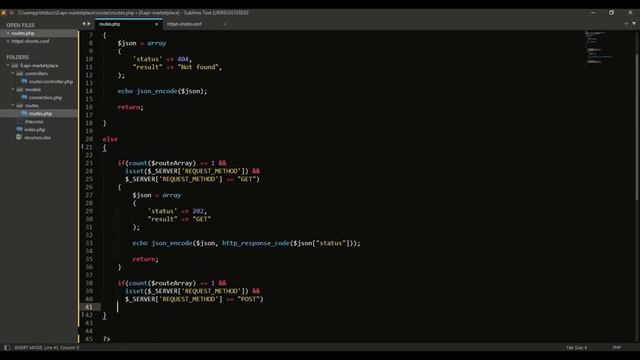This screenshot has height=360, width=640.
Task: Select the models folder icon
Action: pyautogui.click(x=20, y=89)
